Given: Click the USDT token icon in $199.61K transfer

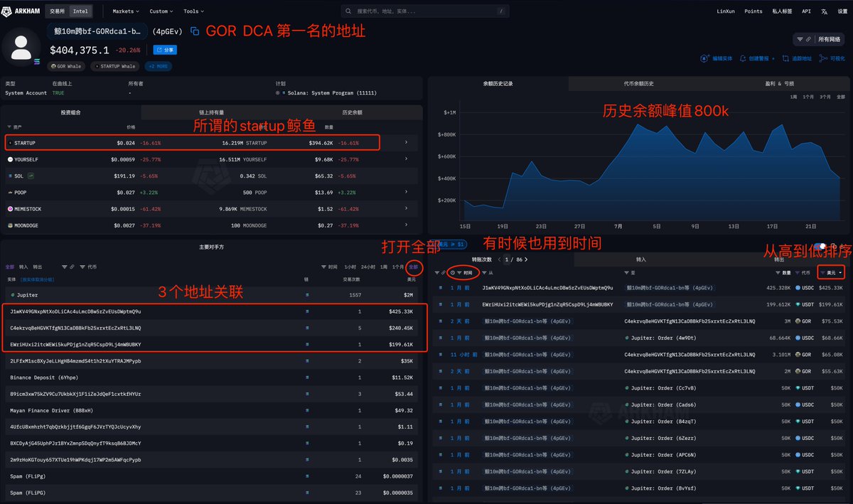Looking at the screenshot, I should 798,304.
